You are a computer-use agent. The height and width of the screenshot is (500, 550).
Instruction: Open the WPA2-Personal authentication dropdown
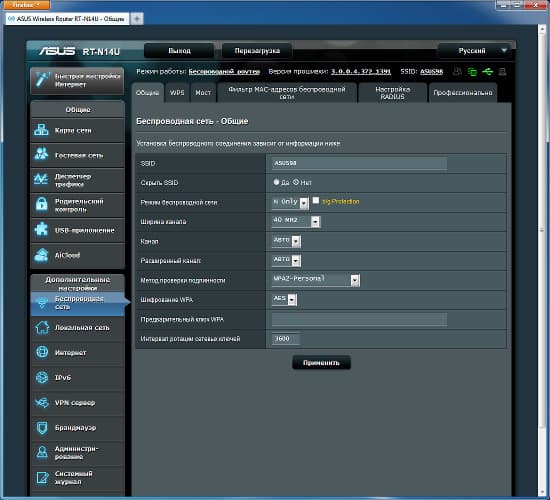(x=316, y=280)
